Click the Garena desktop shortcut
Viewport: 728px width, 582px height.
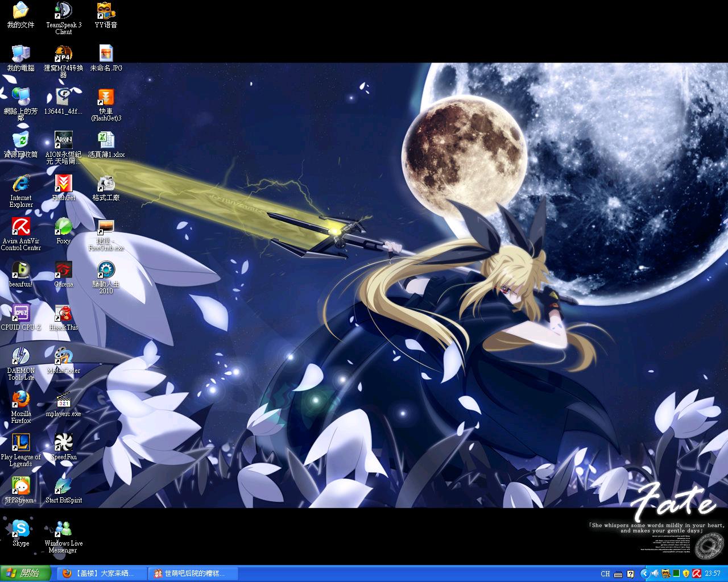63,271
